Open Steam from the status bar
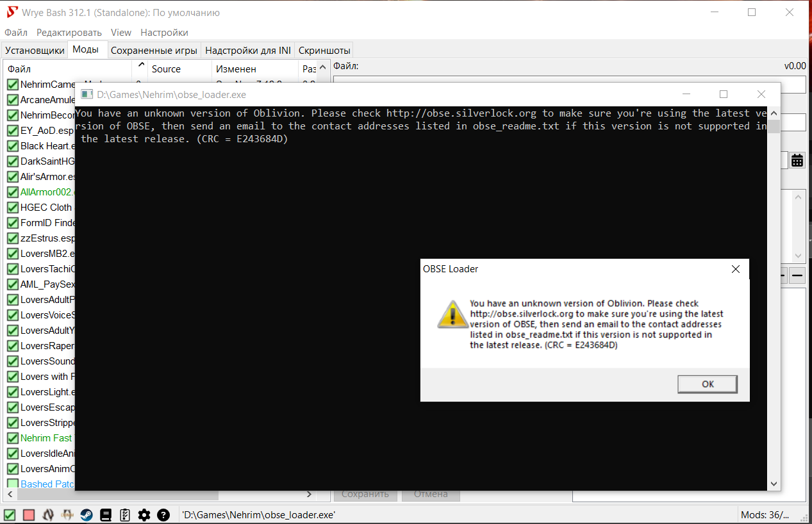The height and width of the screenshot is (524, 812). point(86,515)
